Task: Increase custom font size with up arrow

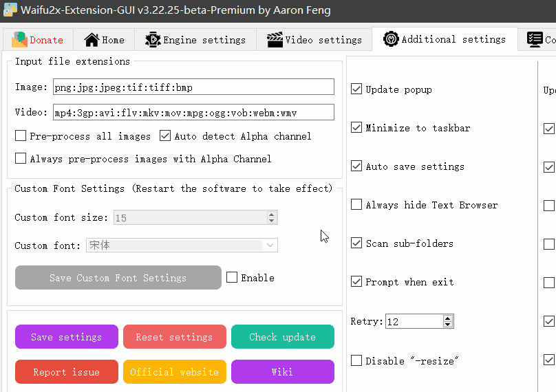Action: point(272,215)
